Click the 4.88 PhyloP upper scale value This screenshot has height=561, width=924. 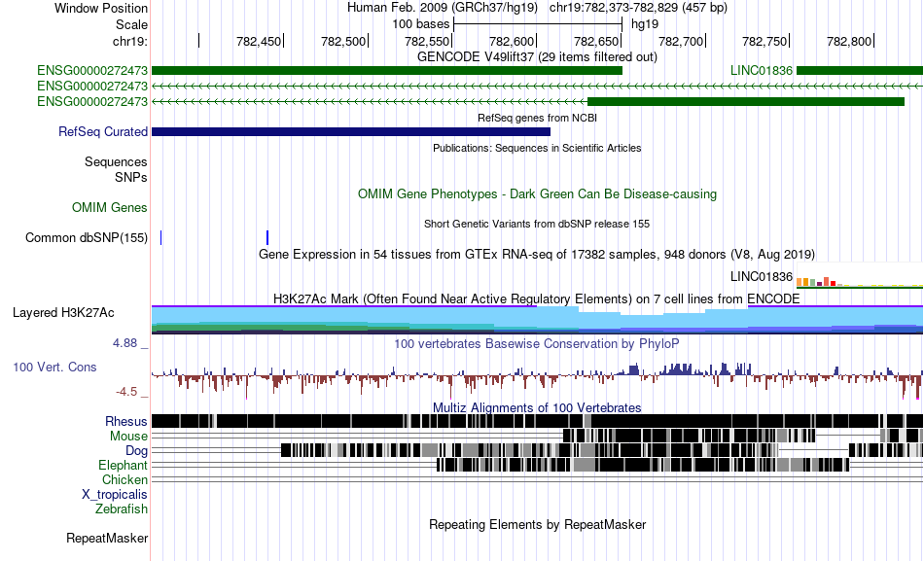pyautogui.click(x=124, y=343)
